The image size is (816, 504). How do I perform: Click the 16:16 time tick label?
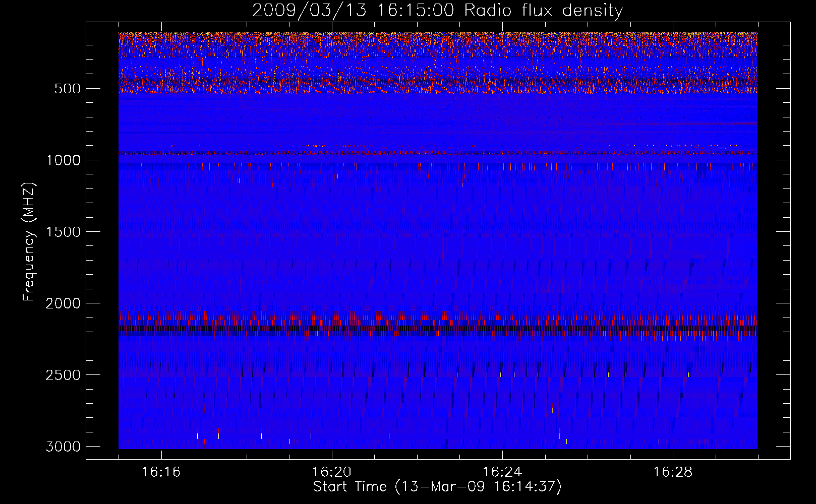pyautogui.click(x=161, y=472)
